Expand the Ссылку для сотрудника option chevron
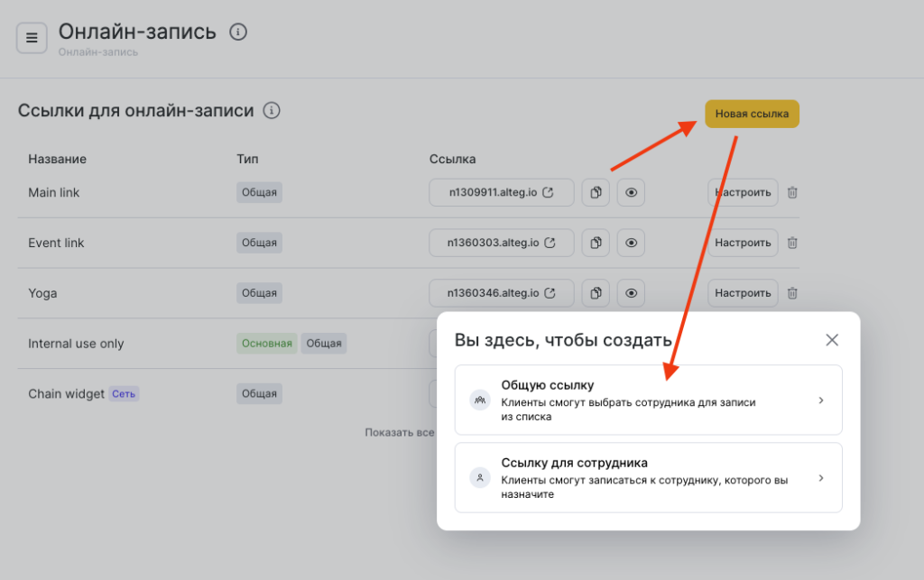The image size is (924, 580). [820, 478]
